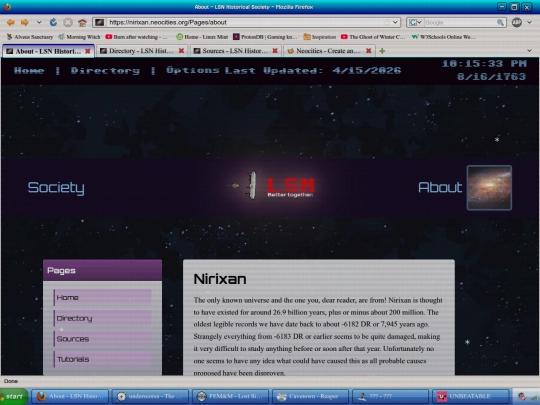Go to the browser Home page
This screenshot has width=540, height=405.
[x=82, y=22]
